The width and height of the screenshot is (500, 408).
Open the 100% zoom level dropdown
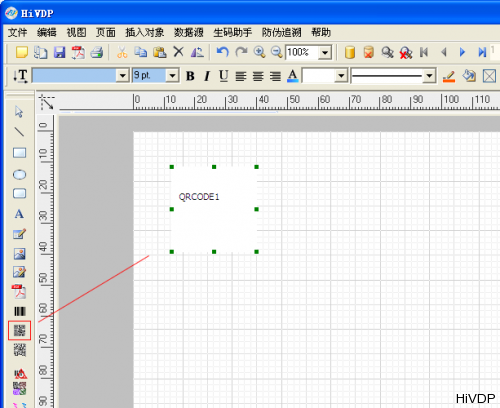click(325, 52)
